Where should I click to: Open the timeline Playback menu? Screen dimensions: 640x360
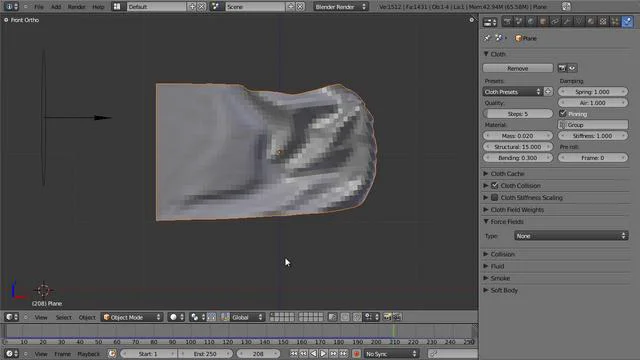(88, 354)
